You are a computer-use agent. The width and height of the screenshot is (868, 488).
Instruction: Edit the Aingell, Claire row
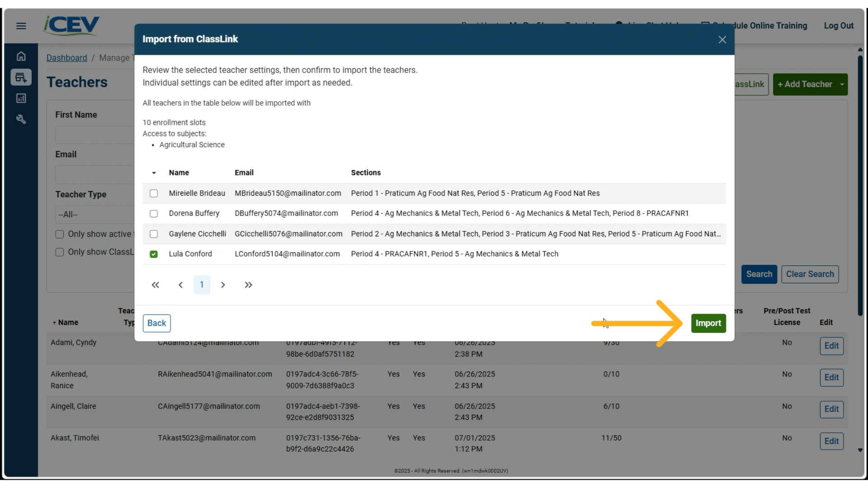[x=831, y=409]
